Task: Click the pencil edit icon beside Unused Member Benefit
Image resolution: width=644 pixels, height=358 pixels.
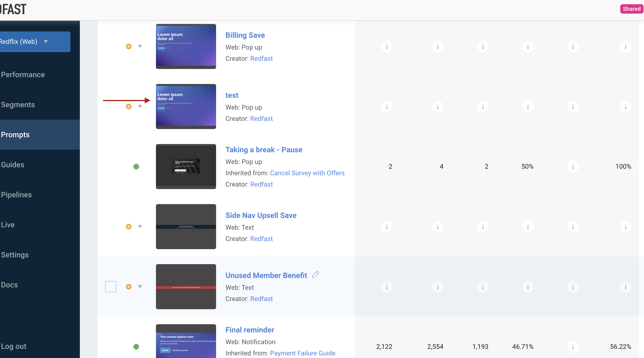Action: (315, 275)
